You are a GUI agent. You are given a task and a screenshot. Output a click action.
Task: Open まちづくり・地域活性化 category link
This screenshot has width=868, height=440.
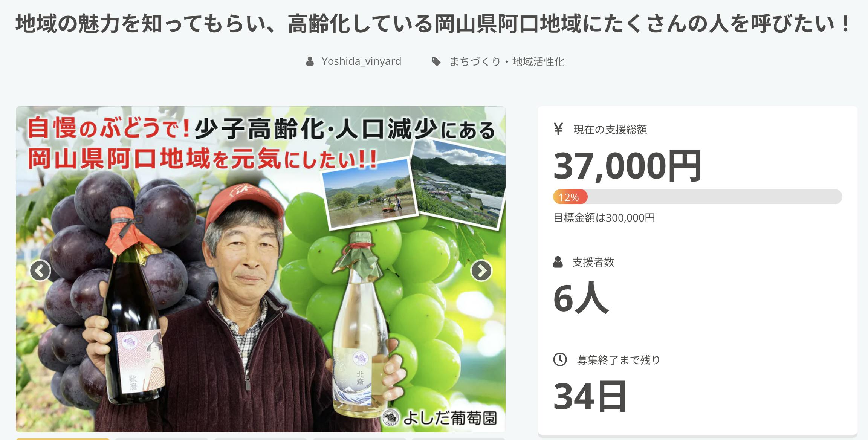point(507,62)
